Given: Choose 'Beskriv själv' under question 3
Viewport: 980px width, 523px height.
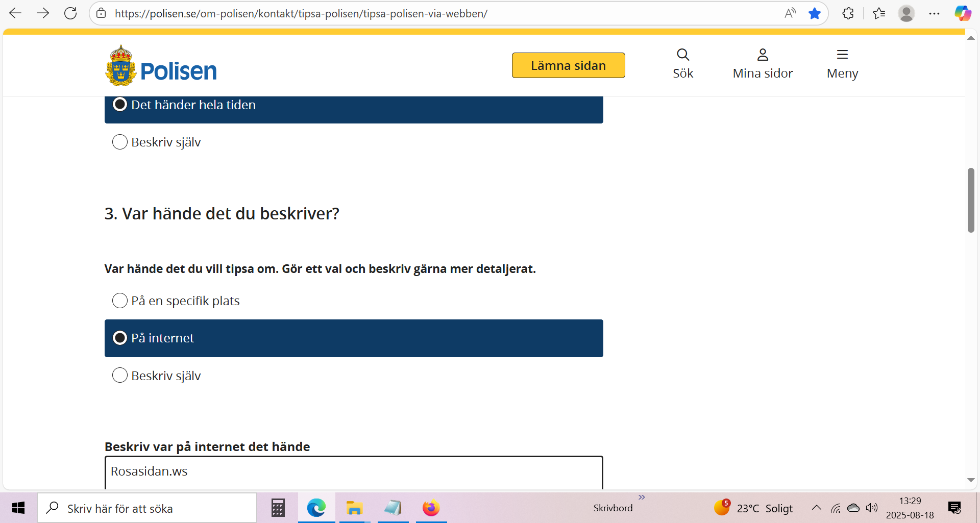Looking at the screenshot, I should click(x=120, y=376).
